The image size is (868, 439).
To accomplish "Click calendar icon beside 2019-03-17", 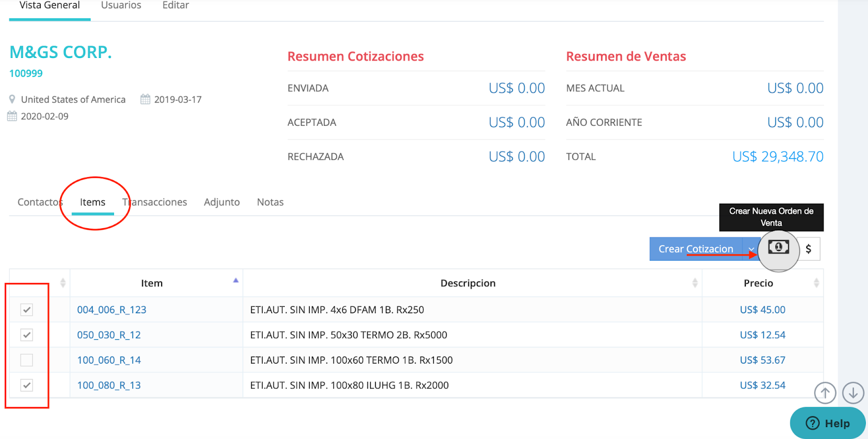I will coord(145,99).
